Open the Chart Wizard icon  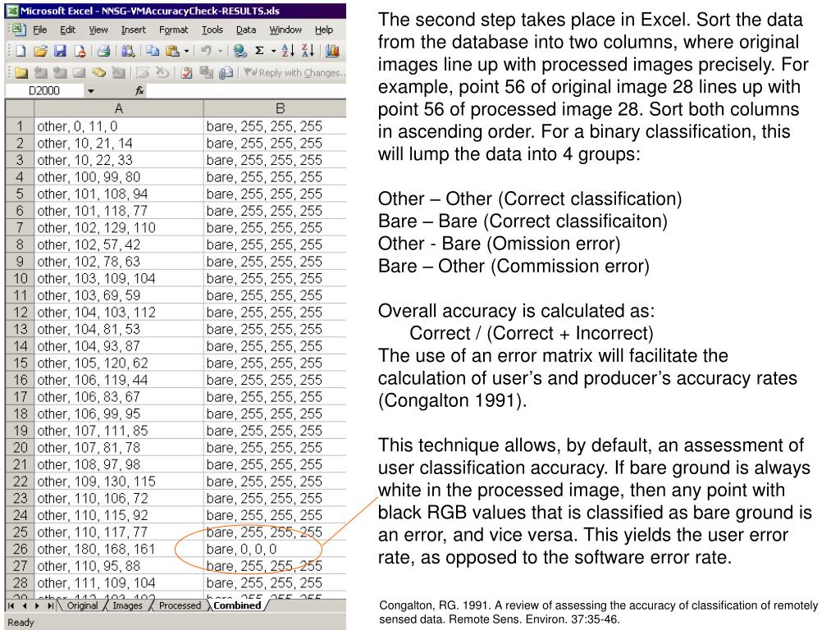[332, 51]
